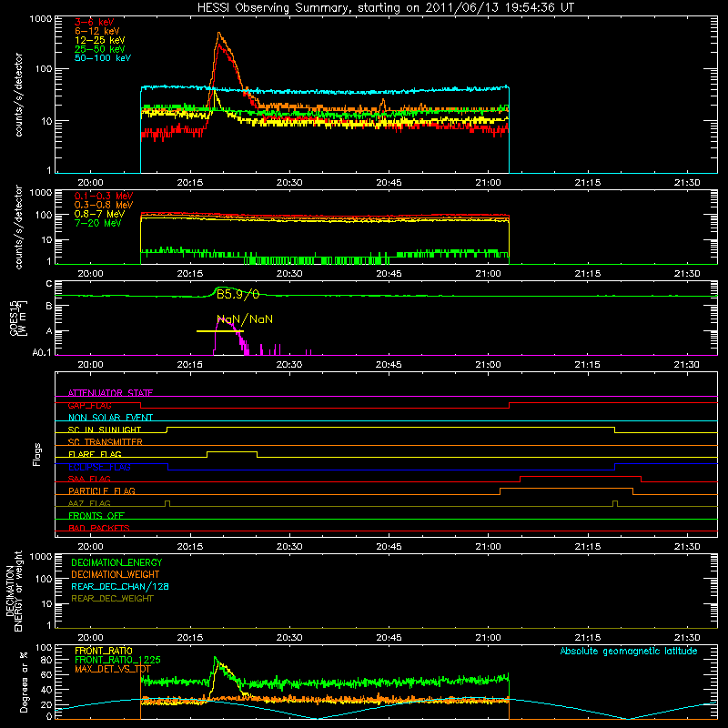Click the NaN/NaN annotation on GOES plot

pos(245,319)
